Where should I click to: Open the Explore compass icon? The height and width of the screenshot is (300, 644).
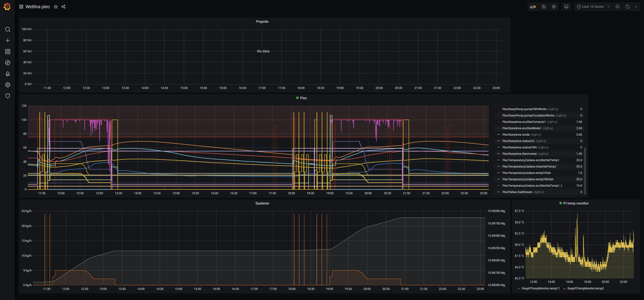click(8, 63)
